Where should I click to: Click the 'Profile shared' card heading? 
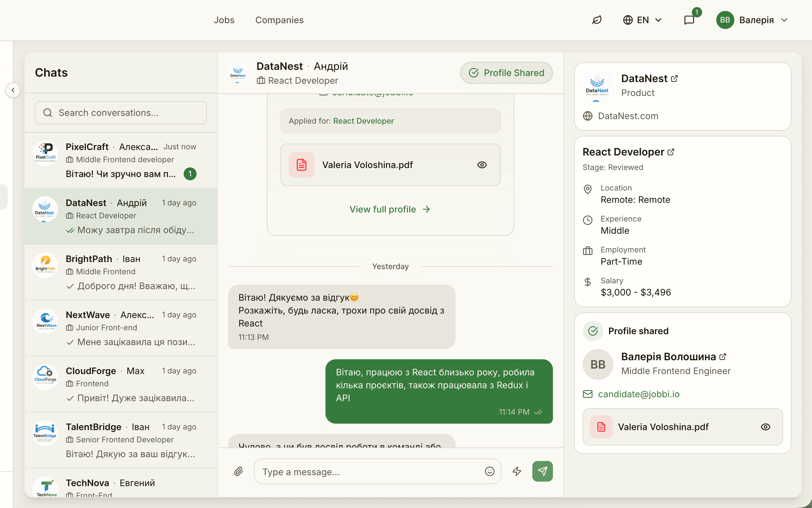coord(638,331)
